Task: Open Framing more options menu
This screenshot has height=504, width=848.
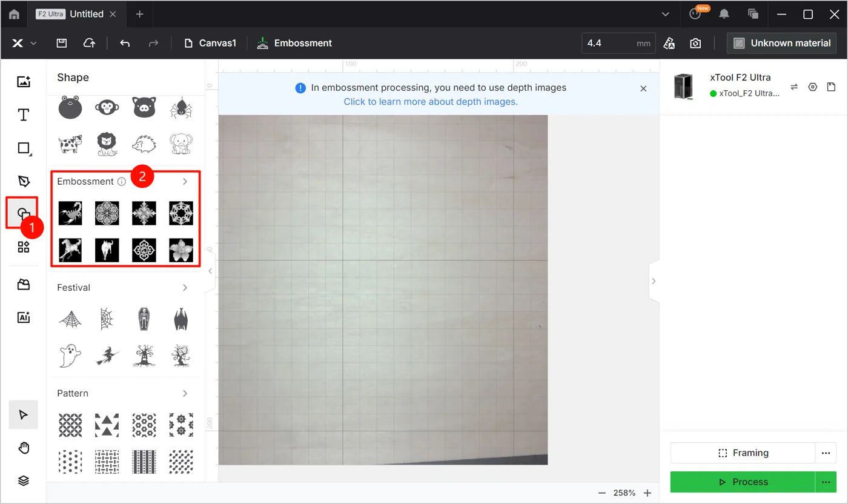Action: coord(826,453)
